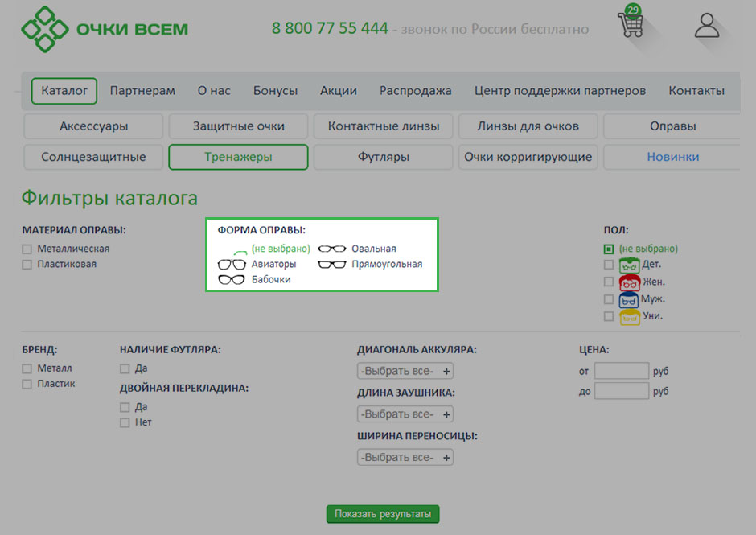
Task: Select the Бабочки frame shape icon
Action: click(232, 279)
